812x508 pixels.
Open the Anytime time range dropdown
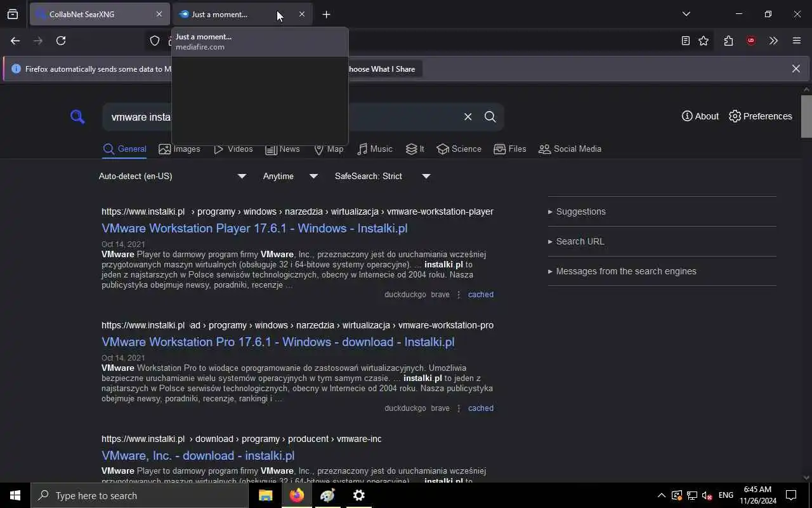click(291, 176)
